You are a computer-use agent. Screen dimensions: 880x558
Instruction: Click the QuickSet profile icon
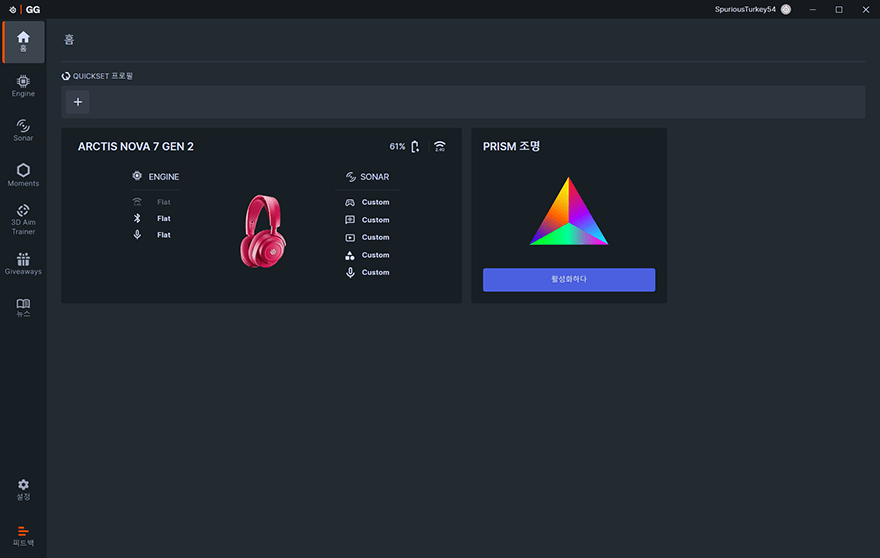pyautogui.click(x=66, y=76)
